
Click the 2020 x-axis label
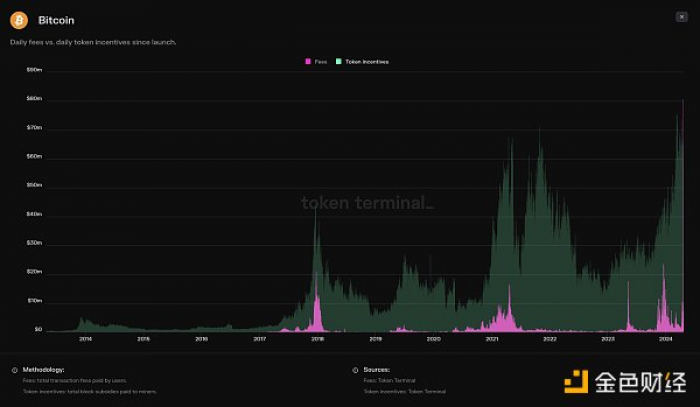433,339
